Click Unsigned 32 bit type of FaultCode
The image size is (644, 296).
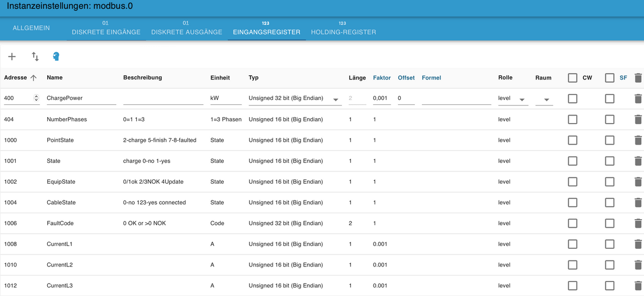(x=286, y=223)
